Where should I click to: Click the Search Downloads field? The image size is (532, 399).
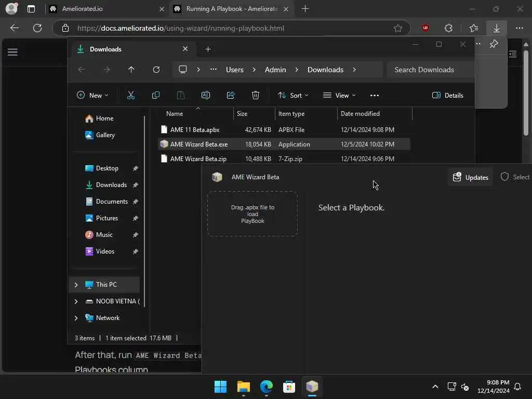pos(431,70)
